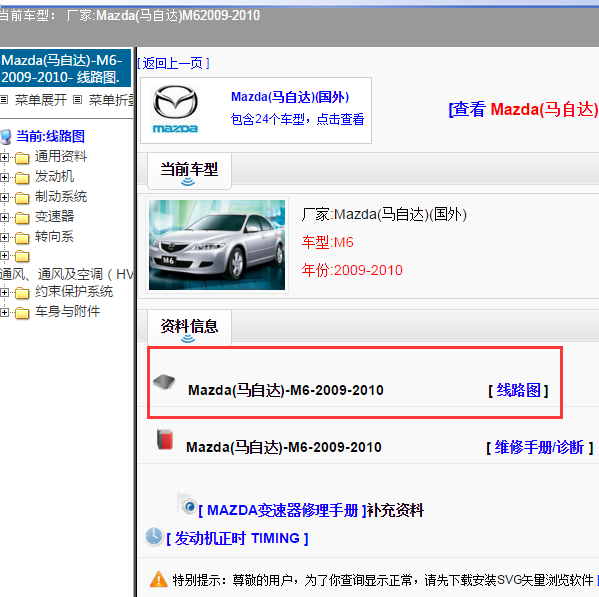This screenshot has width=599, height=597.
Task: Click the 车型:M6 red text
Action: [x=327, y=243]
